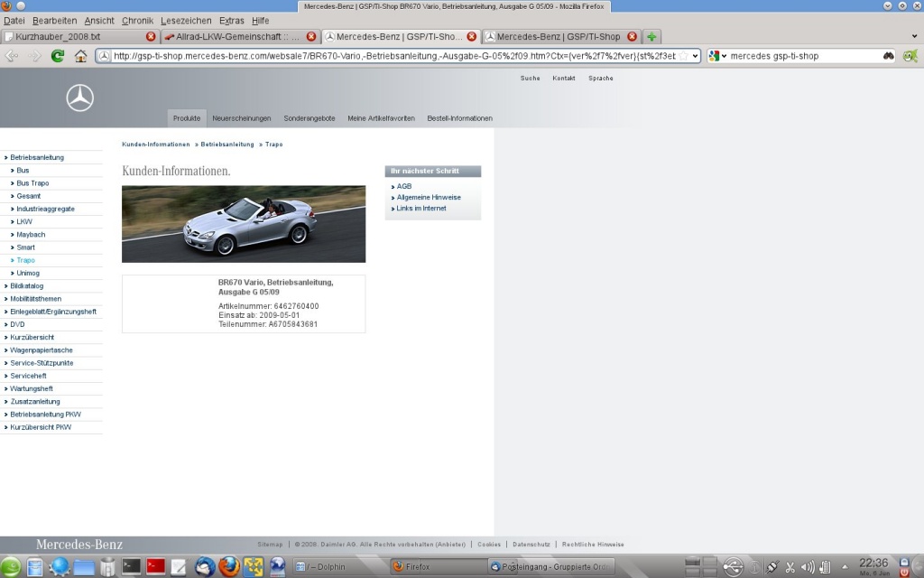The width and height of the screenshot is (924, 578).
Task: Click the silver convertible car image
Action: [x=244, y=224]
